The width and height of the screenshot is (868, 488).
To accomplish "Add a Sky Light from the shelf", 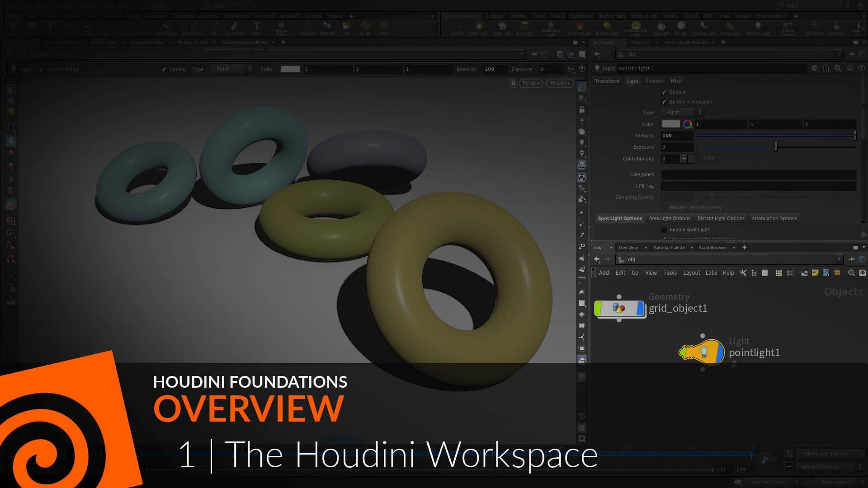I will click(x=661, y=29).
